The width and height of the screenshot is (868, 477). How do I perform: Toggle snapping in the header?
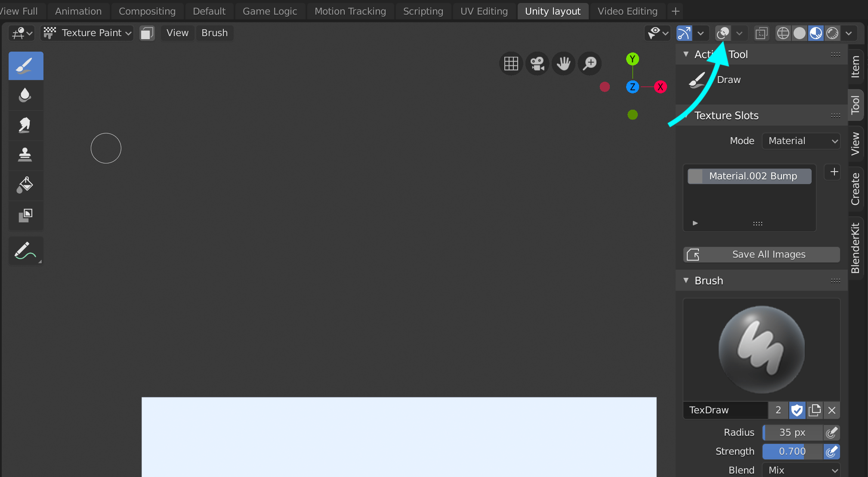684,33
